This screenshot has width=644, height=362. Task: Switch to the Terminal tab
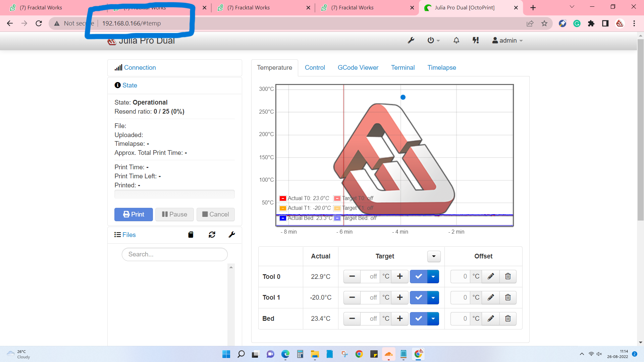(x=402, y=68)
